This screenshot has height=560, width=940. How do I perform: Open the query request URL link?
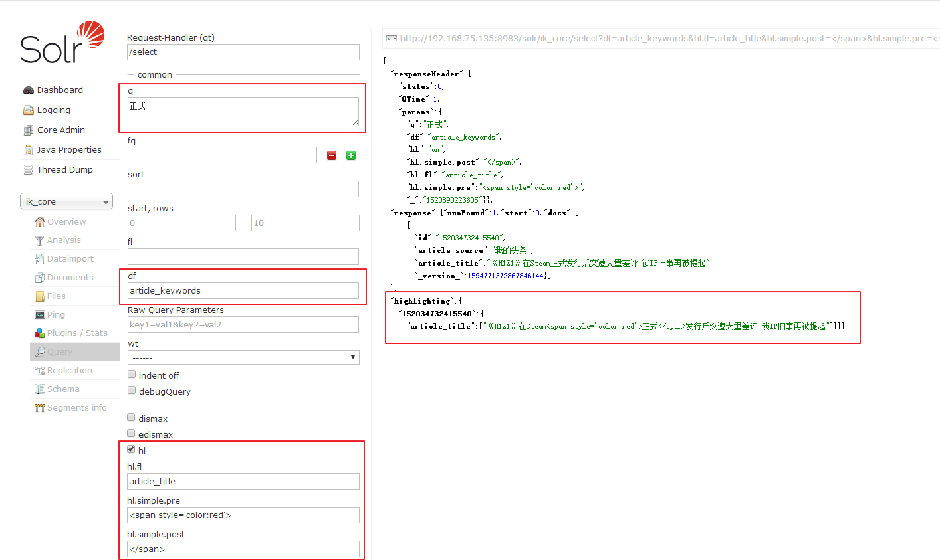[x=665, y=39]
